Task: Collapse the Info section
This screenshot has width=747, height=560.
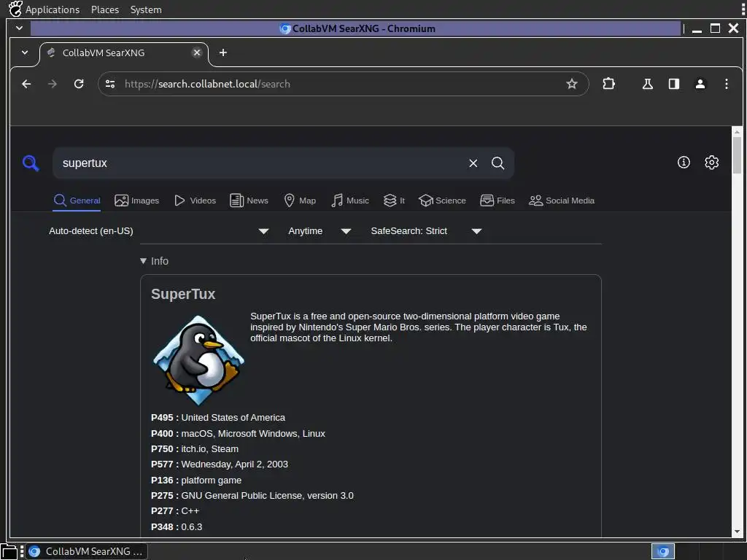Action: tap(155, 261)
